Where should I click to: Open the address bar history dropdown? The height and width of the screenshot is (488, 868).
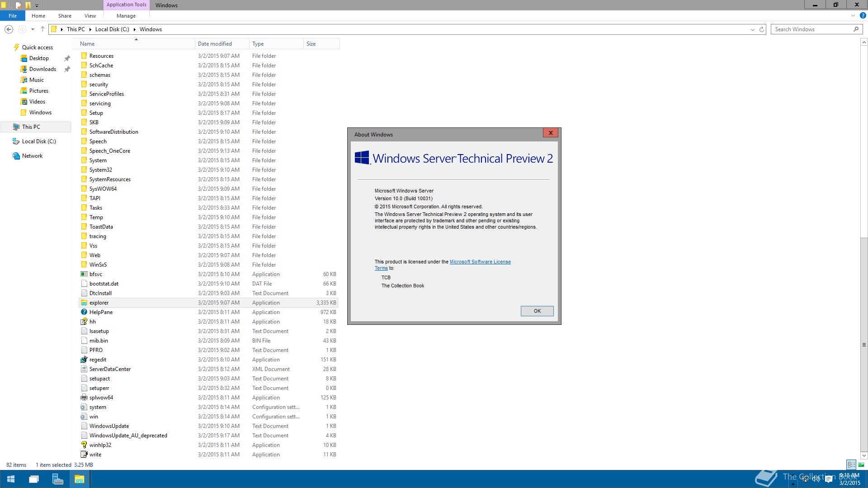coord(752,29)
